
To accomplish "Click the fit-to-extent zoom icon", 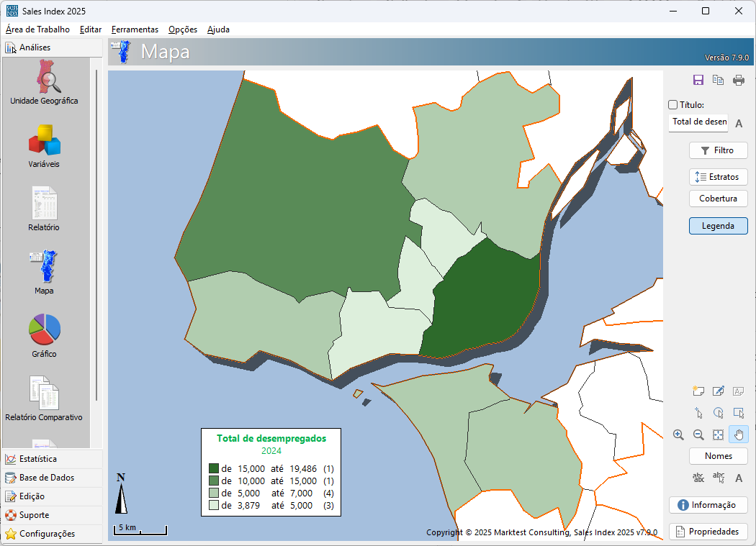I will (718, 434).
